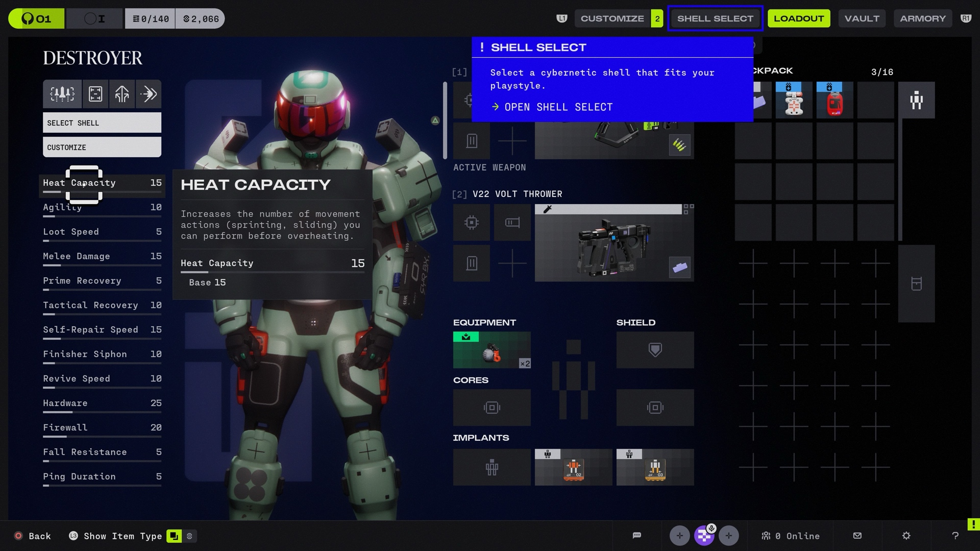Screen dimensions: 980x551
Task: Open the character figure icon beside backpack
Action: click(x=916, y=100)
